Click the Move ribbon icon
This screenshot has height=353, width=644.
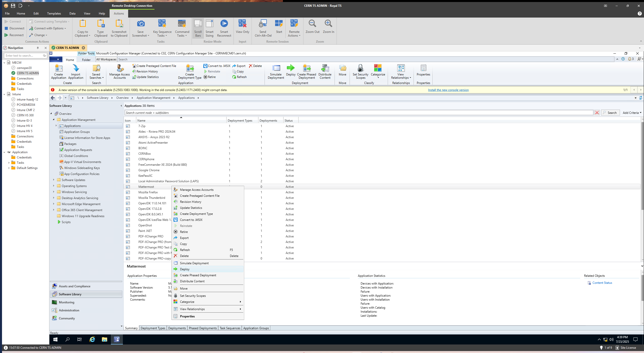point(342,70)
